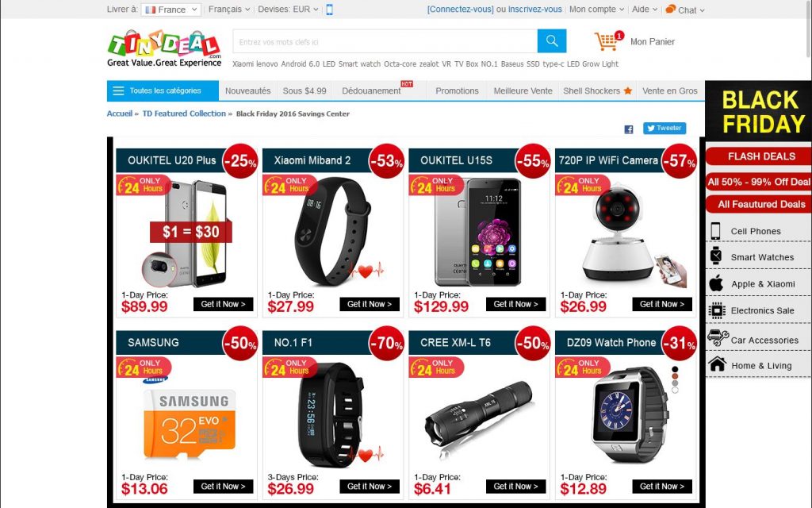Click the FLASH DEALS button
This screenshot has height=508, width=812.
pos(761,156)
